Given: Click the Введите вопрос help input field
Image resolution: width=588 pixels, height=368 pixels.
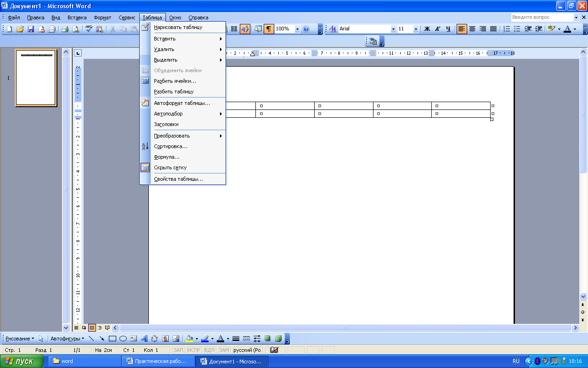Looking at the screenshot, I should click(x=543, y=17).
